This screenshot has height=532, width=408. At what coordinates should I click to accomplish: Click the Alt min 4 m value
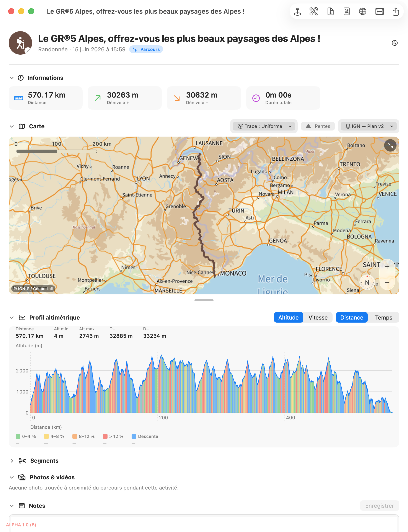[59, 336]
